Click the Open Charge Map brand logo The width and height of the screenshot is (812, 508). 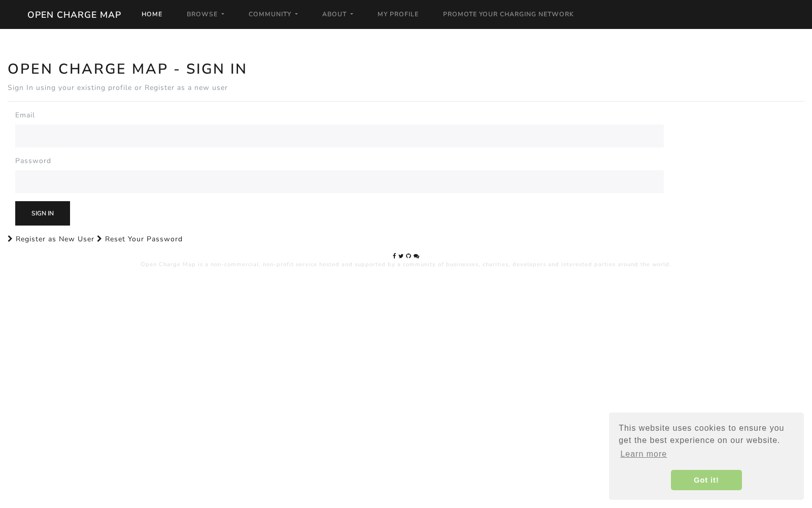74,15
